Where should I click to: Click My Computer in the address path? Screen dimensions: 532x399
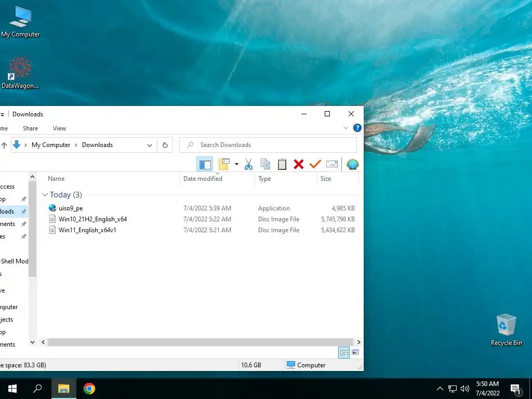click(x=51, y=145)
